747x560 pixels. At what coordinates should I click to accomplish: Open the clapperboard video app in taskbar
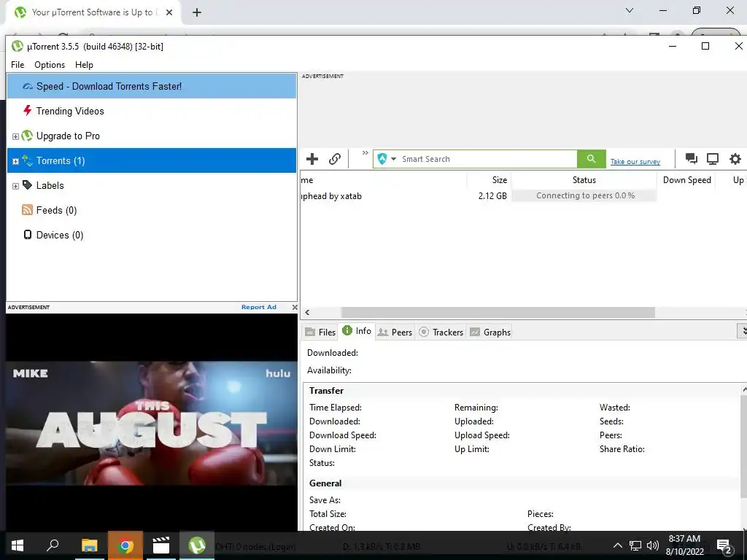(x=161, y=545)
